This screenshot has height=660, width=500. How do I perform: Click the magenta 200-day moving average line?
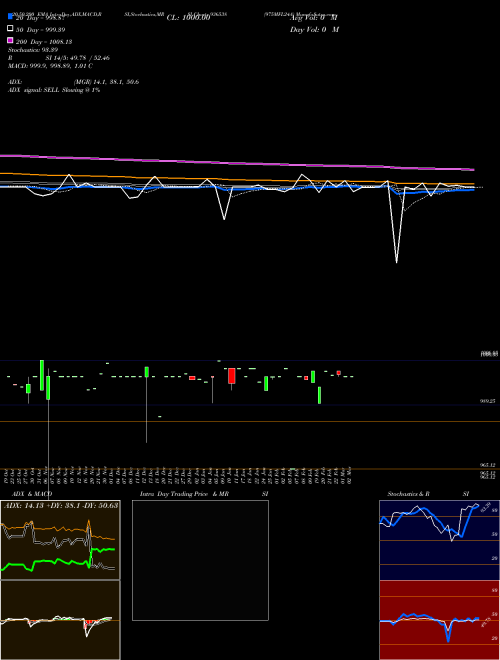click(x=237, y=162)
